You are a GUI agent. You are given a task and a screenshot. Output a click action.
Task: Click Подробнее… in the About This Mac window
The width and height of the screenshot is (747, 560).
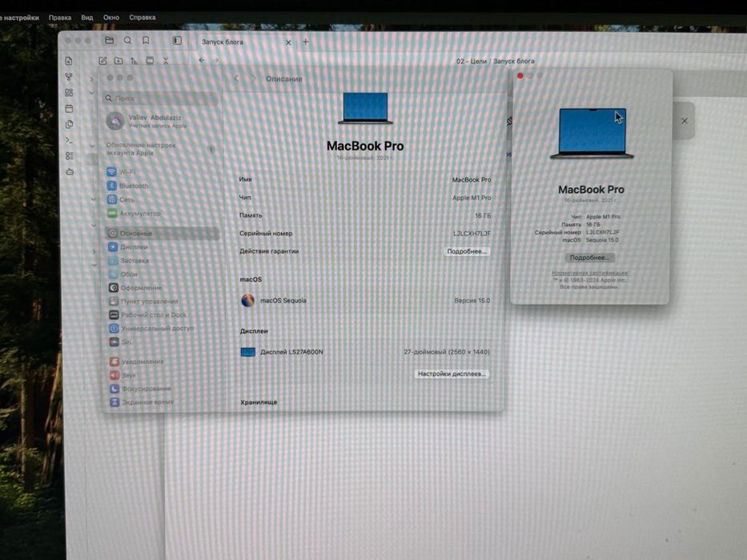[x=589, y=258]
